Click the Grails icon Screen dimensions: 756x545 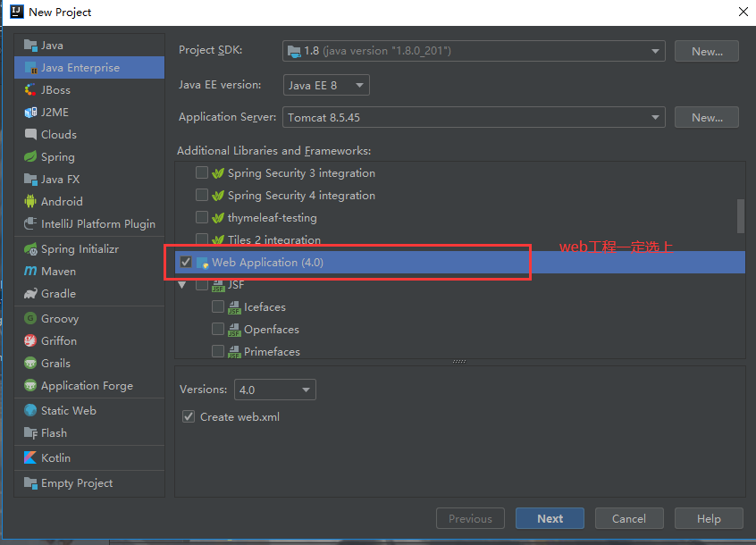(30, 364)
